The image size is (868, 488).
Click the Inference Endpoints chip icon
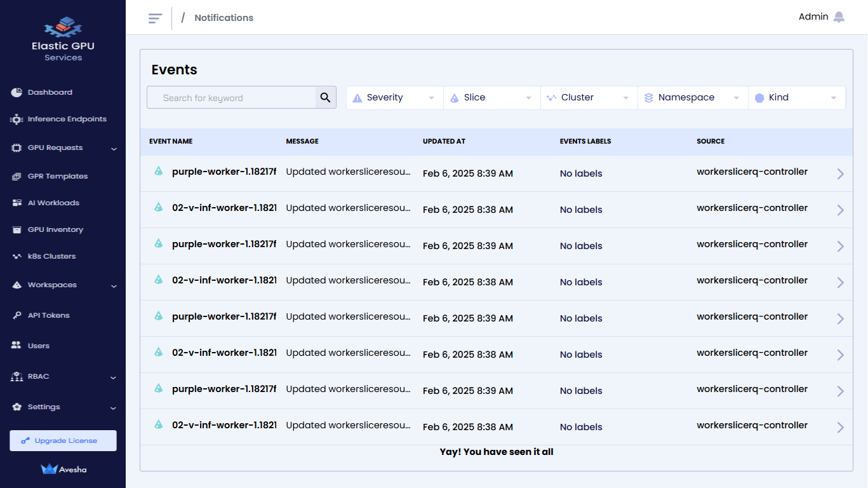[17, 119]
